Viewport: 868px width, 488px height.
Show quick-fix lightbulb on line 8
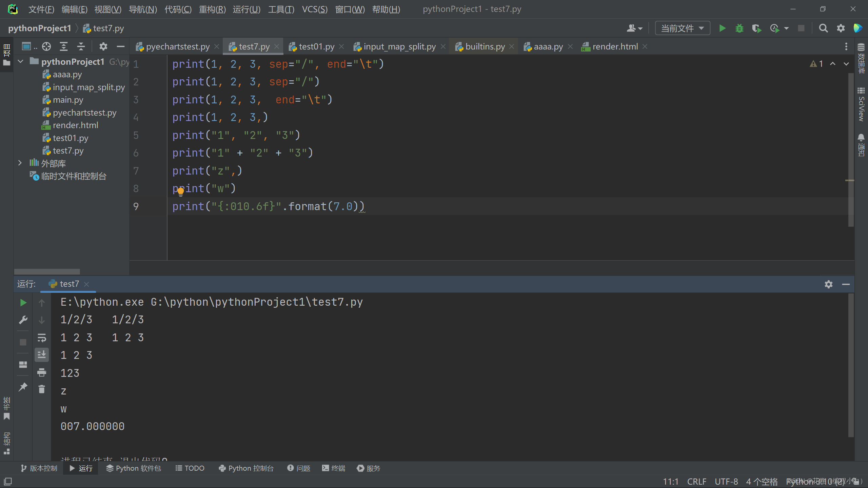pyautogui.click(x=180, y=192)
